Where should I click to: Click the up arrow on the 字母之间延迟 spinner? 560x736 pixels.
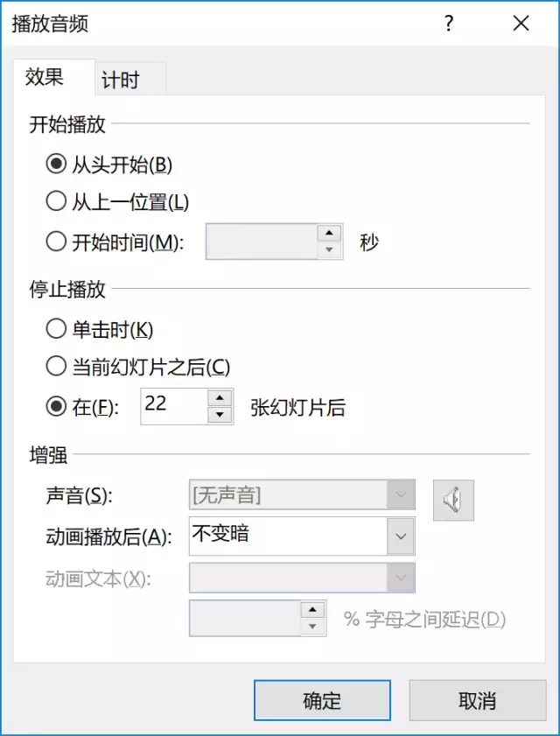312,610
